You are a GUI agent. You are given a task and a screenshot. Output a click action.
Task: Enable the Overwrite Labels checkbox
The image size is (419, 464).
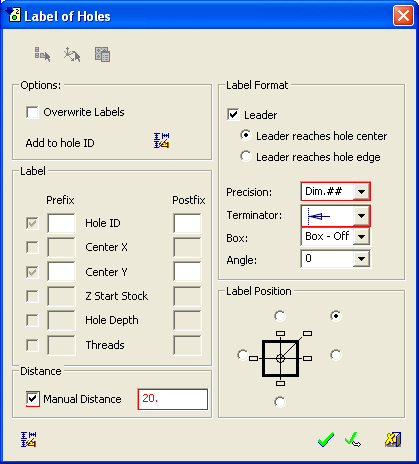[32, 112]
